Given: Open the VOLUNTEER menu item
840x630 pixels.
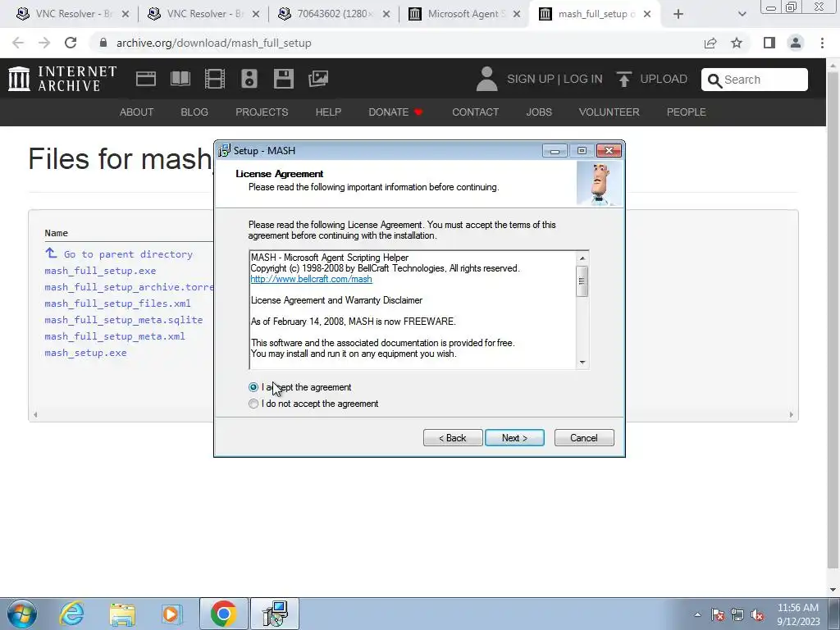Looking at the screenshot, I should [609, 112].
